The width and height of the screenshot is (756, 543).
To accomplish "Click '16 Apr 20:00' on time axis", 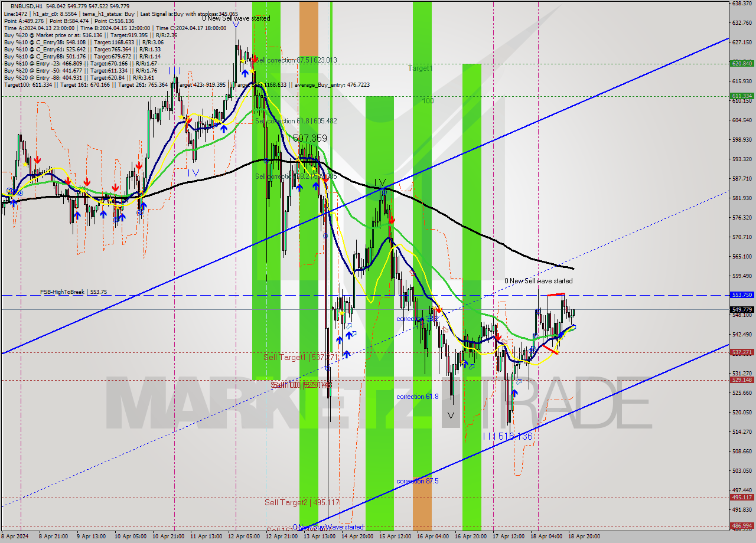I will pos(470,537).
